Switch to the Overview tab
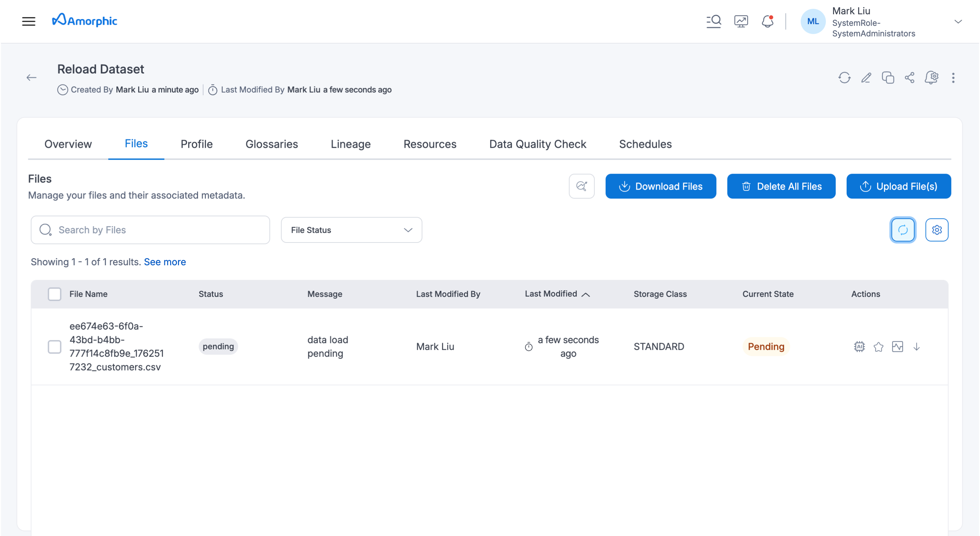This screenshot has height=536, width=980. click(x=68, y=144)
